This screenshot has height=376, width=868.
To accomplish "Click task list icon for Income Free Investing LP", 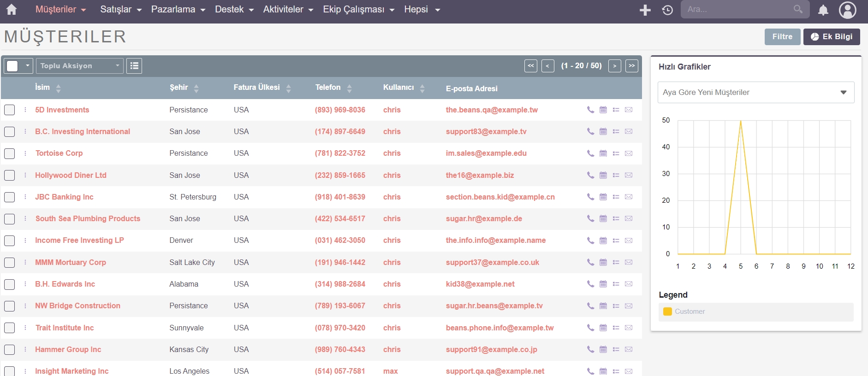I will pos(616,241).
